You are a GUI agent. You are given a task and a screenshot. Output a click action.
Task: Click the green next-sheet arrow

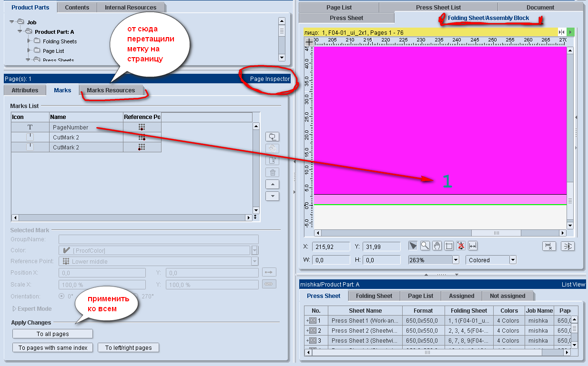tap(570, 32)
